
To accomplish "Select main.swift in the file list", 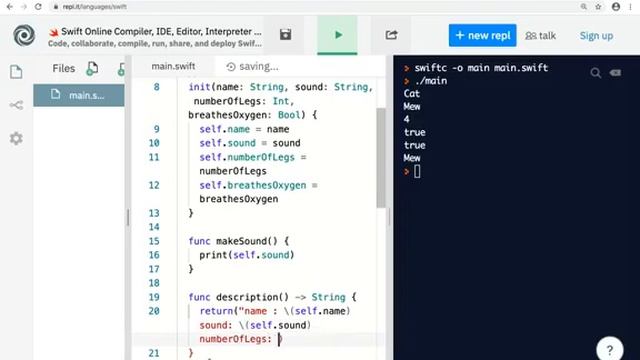I will pos(79,96).
